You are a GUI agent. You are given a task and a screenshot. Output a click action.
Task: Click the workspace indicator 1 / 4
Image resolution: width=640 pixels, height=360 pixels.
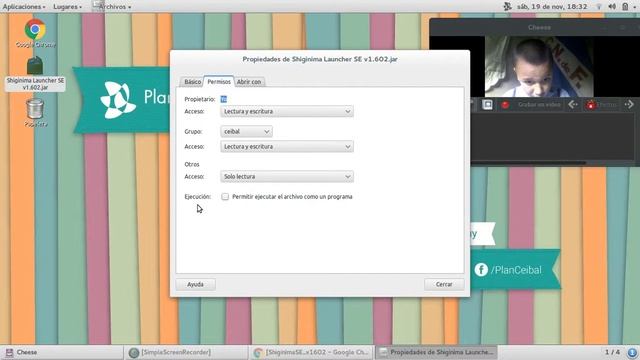pos(612,352)
